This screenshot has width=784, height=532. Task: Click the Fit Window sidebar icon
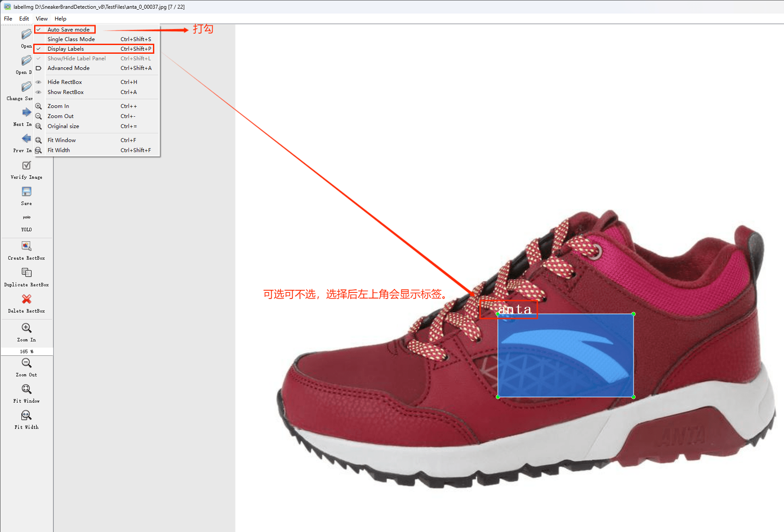[x=27, y=389]
